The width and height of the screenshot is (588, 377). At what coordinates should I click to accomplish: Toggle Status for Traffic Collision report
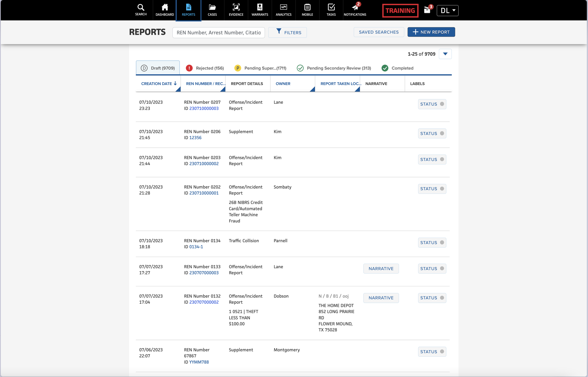pos(432,243)
